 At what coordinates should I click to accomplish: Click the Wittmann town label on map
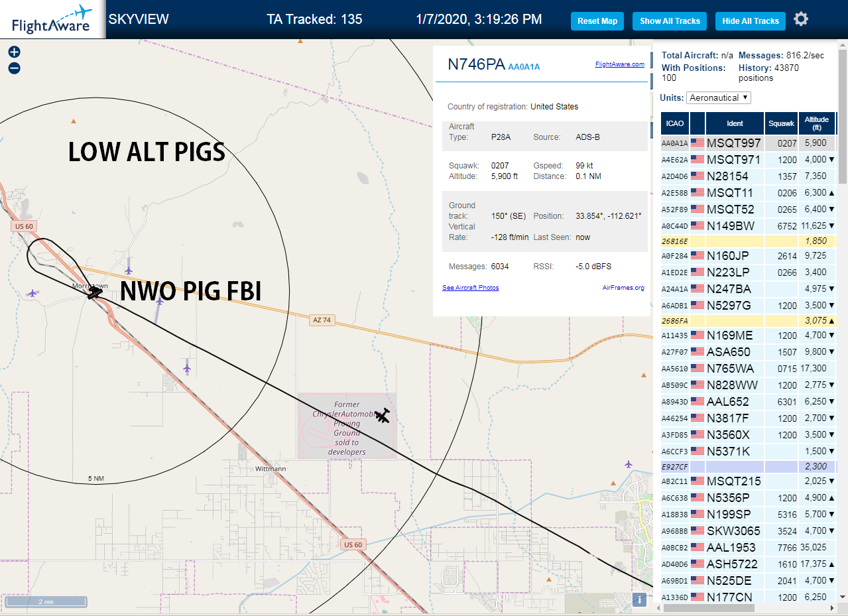pos(271,469)
